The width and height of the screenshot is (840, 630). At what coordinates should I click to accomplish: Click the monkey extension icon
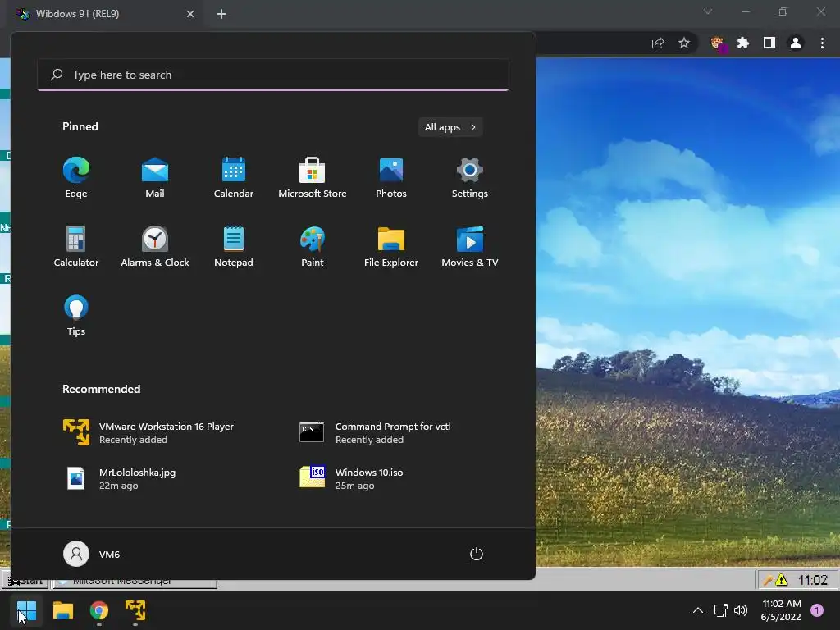[x=717, y=43]
